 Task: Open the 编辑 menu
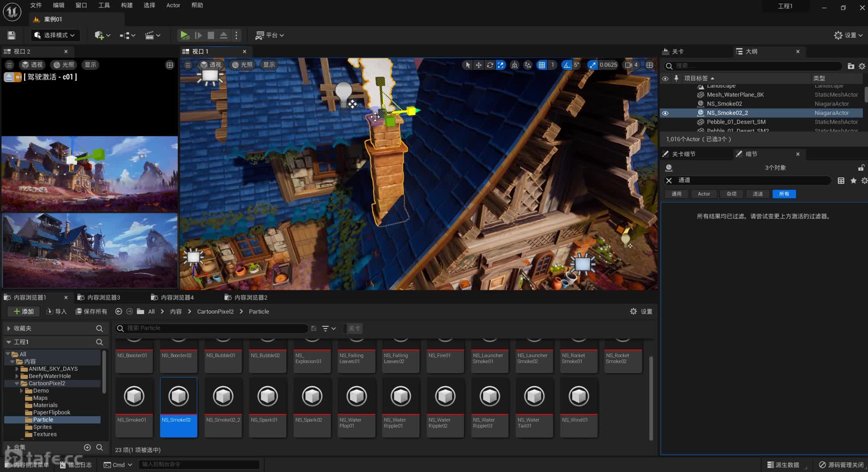point(59,5)
